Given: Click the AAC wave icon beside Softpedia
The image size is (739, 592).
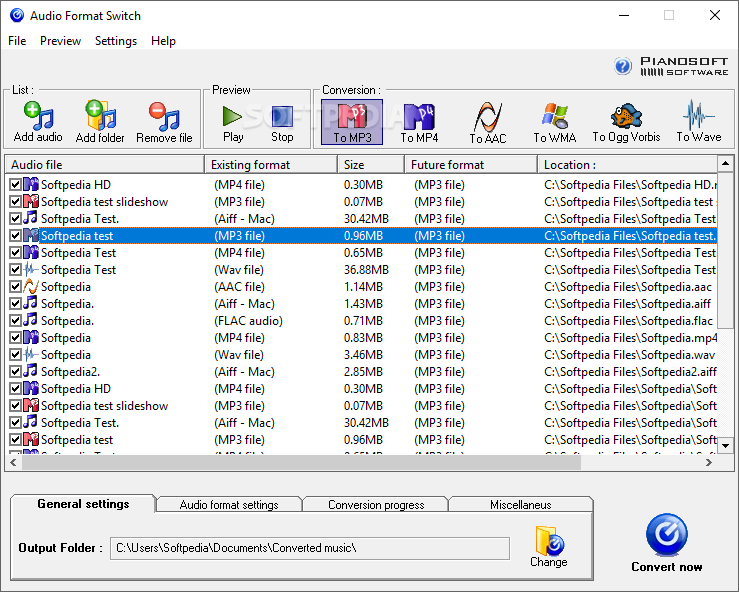Looking at the screenshot, I should 31,286.
